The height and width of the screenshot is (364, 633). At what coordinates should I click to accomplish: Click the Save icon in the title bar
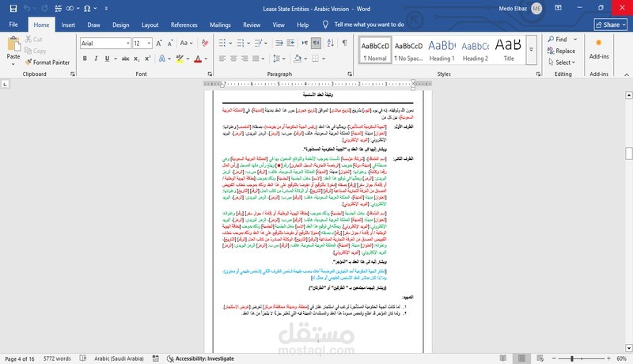coord(13,9)
